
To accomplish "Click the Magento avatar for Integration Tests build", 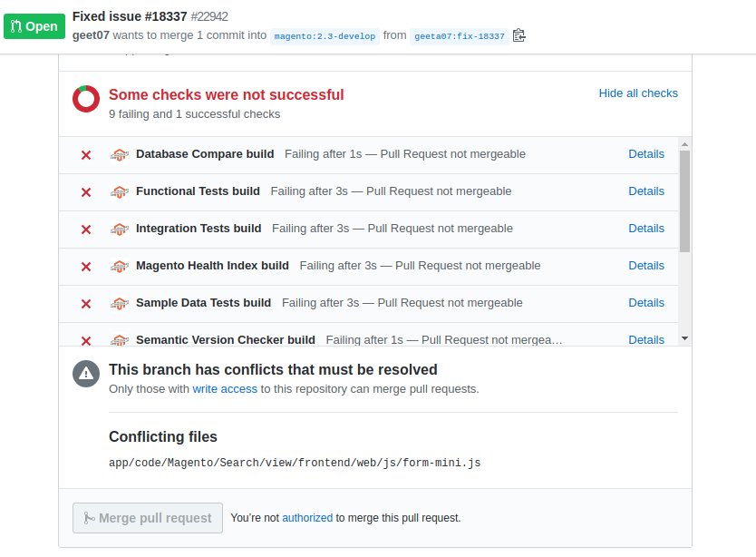I will tap(119, 230).
